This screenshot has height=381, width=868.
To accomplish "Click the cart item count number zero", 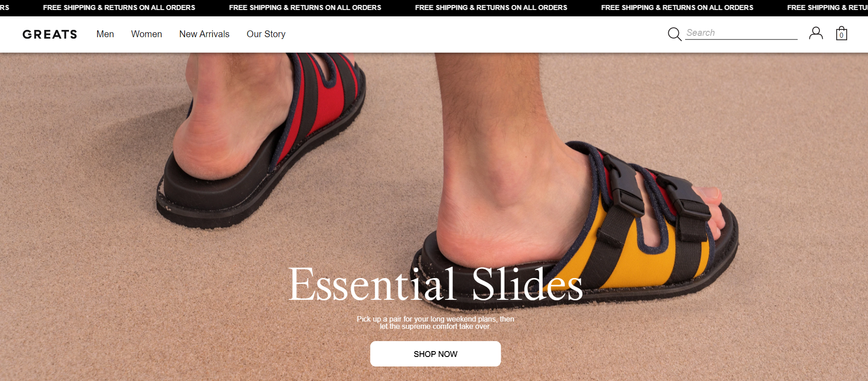I will (x=842, y=35).
